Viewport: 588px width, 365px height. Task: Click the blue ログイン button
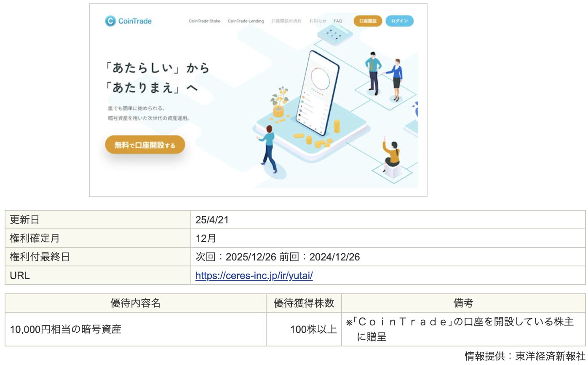(x=399, y=21)
